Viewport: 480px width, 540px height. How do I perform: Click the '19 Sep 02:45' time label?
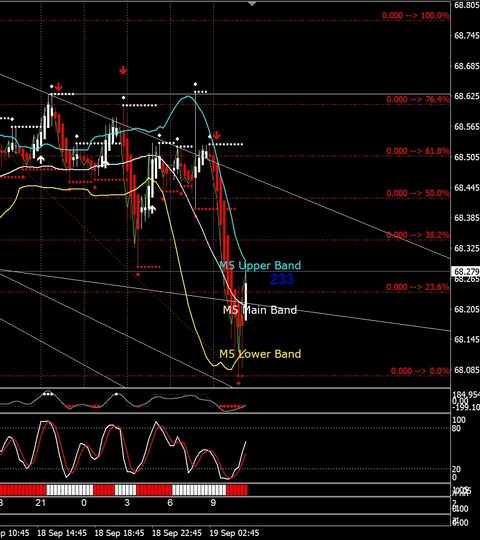coord(234,533)
